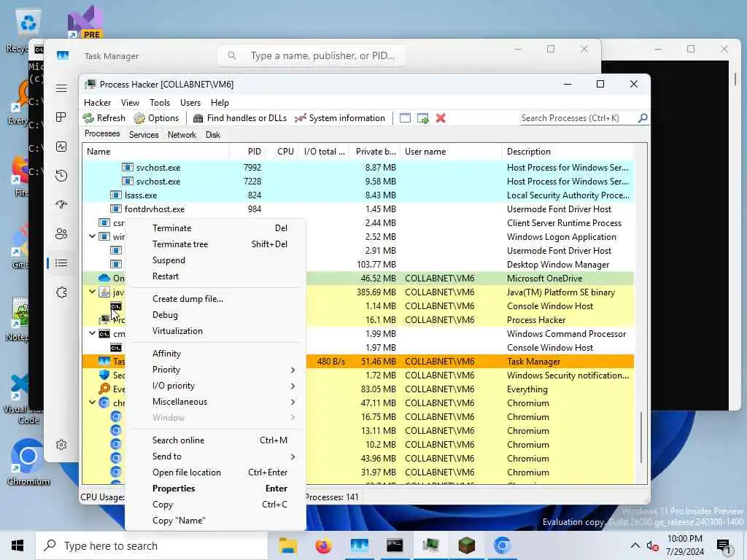Focus the Search Processes field
This screenshot has height=560, width=747.
578,118
